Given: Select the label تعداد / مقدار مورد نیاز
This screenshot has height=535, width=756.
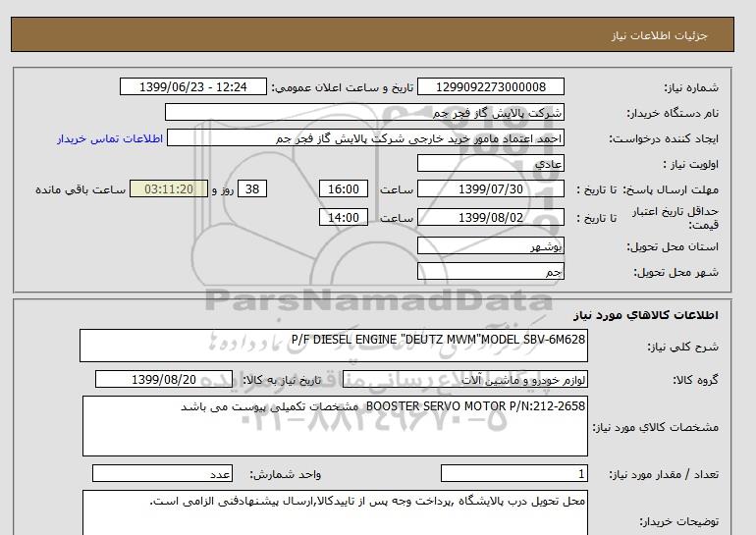Looking at the screenshot, I should pyautogui.click(x=664, y=475).
